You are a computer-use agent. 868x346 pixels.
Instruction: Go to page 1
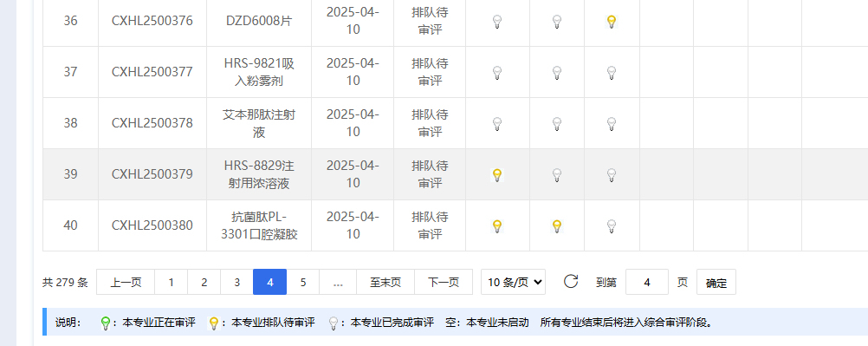coord(171,282)
